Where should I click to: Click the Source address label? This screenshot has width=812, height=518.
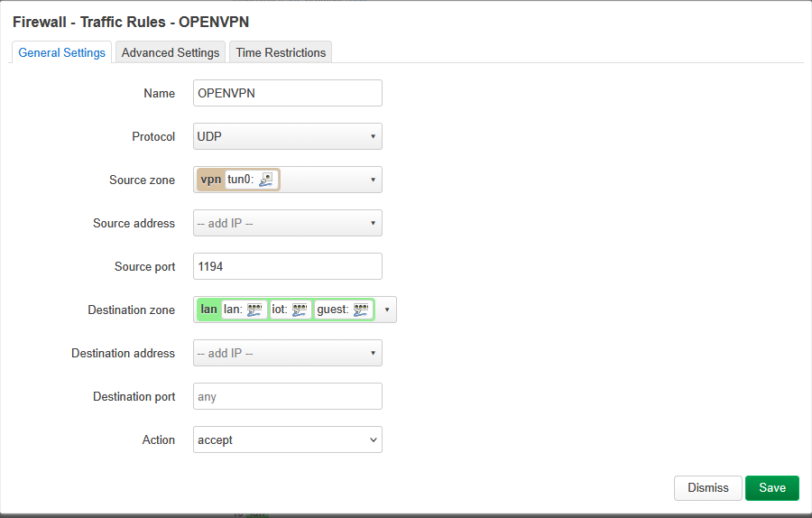[x=134, y=223]
